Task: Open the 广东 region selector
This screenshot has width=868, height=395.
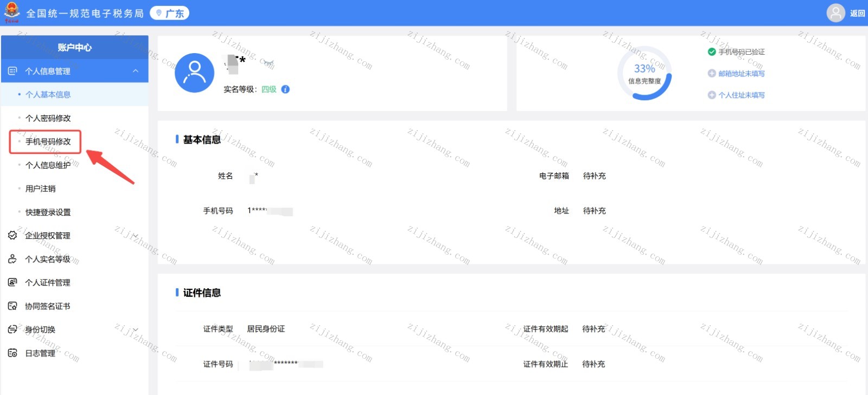Action: tap(169, 14)
